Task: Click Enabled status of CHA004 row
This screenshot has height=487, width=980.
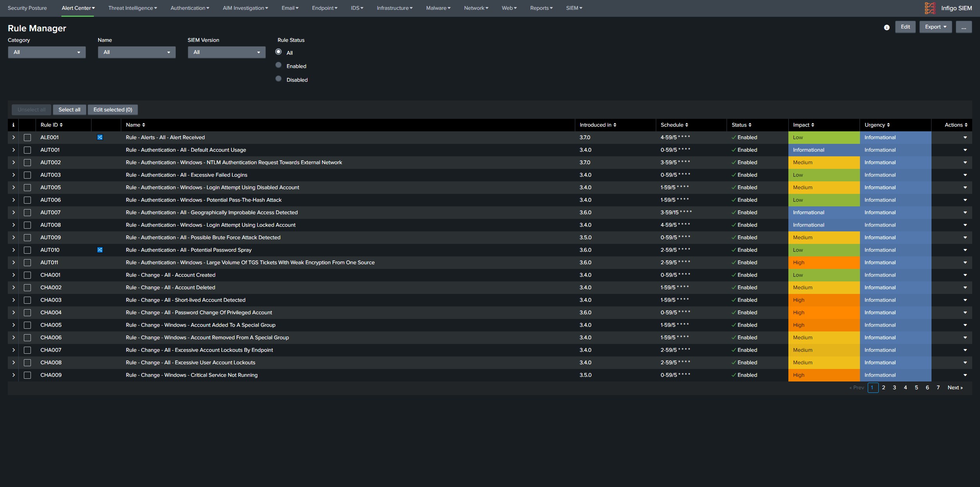Action: (744, 313)
